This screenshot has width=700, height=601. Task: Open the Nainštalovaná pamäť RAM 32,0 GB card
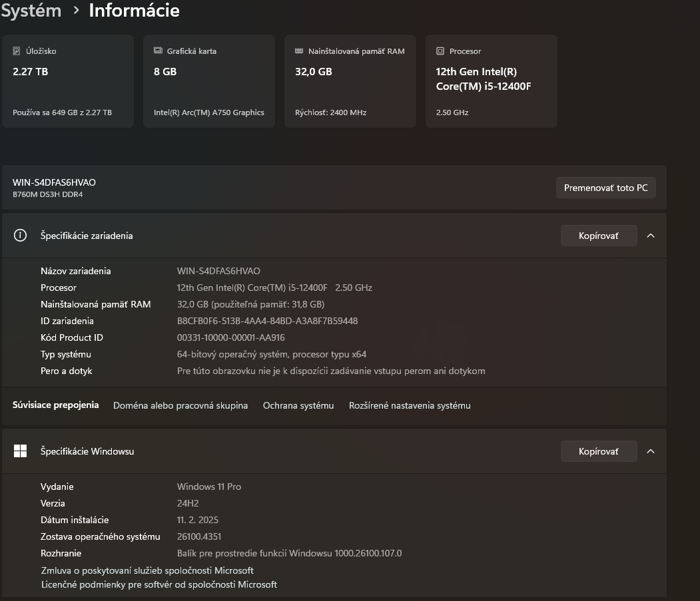coord(350,81)
